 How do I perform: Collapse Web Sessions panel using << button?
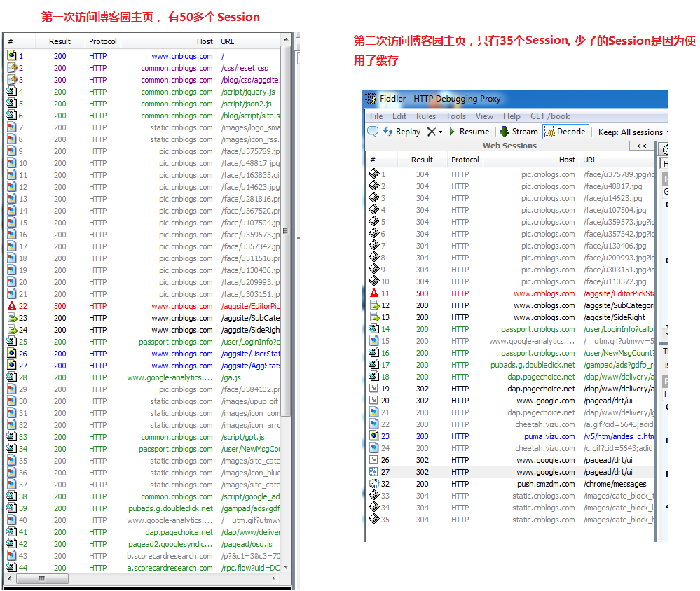pos(641,146)
